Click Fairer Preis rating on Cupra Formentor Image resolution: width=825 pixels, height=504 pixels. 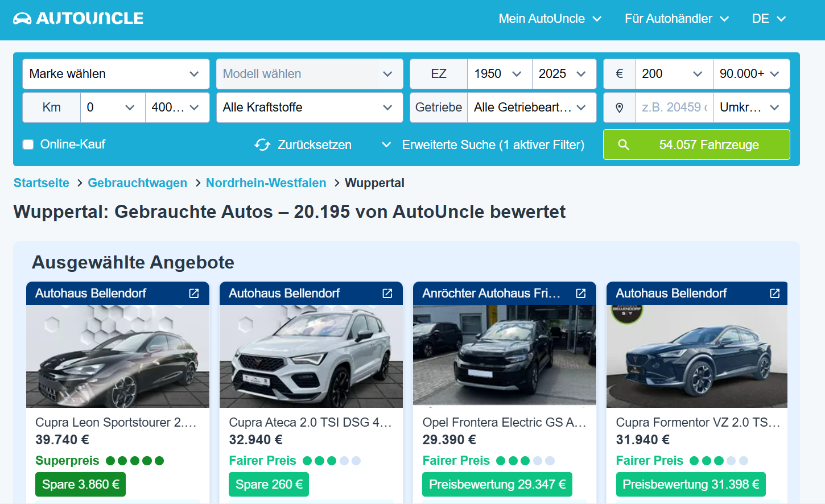point(682,461)
